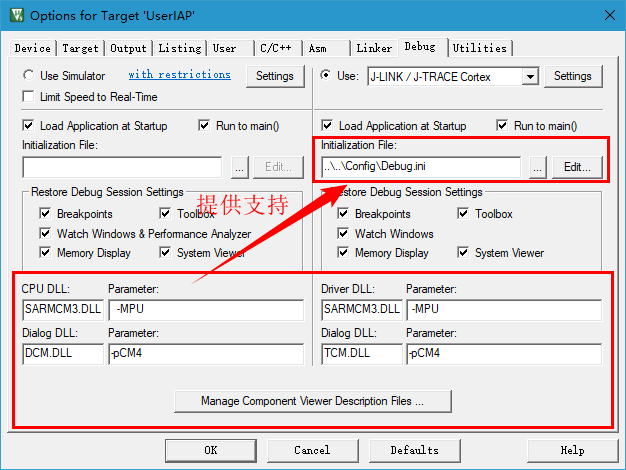Toggle simulator Load Application at Startup

(x=28, y=126)
